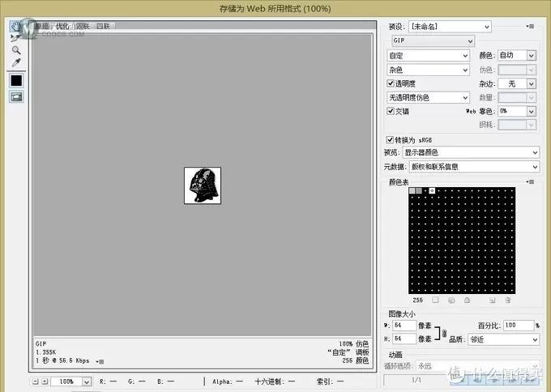
Task: Click the 百分比 field showing 100
Action: click(519, 326)
